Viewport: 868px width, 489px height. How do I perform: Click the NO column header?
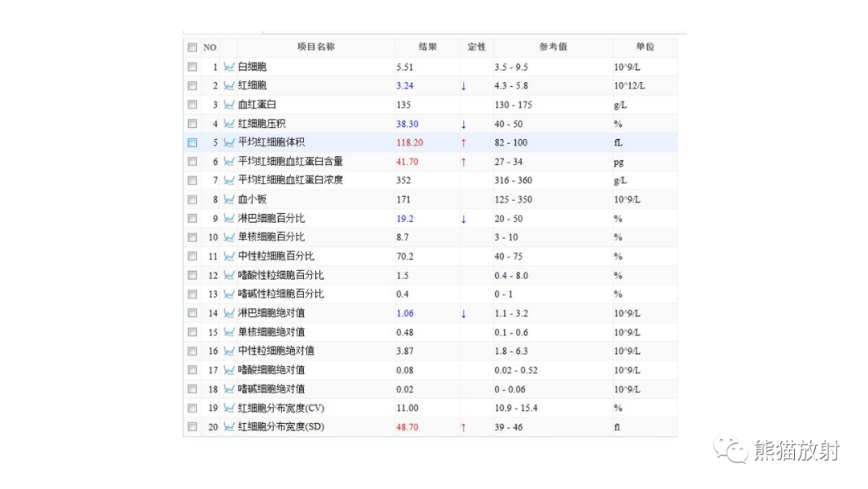(210, 47)
